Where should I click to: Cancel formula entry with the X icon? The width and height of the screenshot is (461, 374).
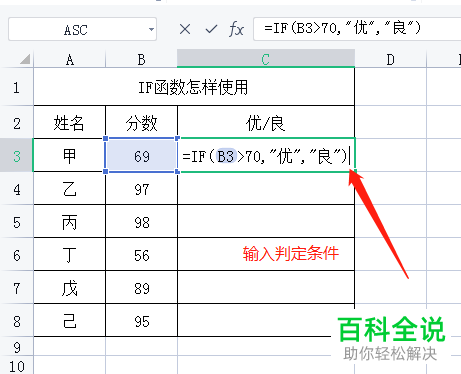pyautogui.click(x=185, y=29)
